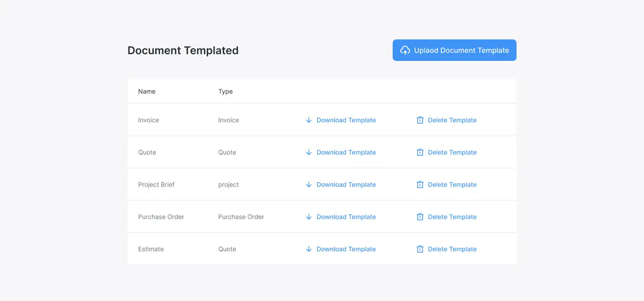Select the Invoice name cell
The height and width of the screenshot is (301, 644).
pos(148,120)
